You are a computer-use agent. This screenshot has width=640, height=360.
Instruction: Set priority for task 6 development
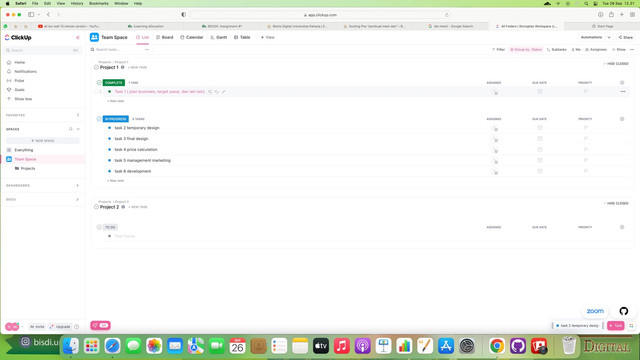585,171
